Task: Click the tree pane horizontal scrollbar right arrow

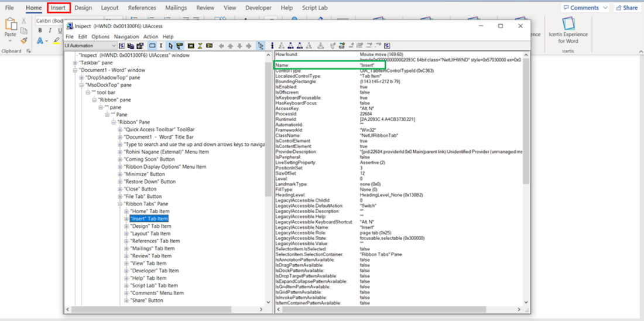Action: [x=261, y=309]
